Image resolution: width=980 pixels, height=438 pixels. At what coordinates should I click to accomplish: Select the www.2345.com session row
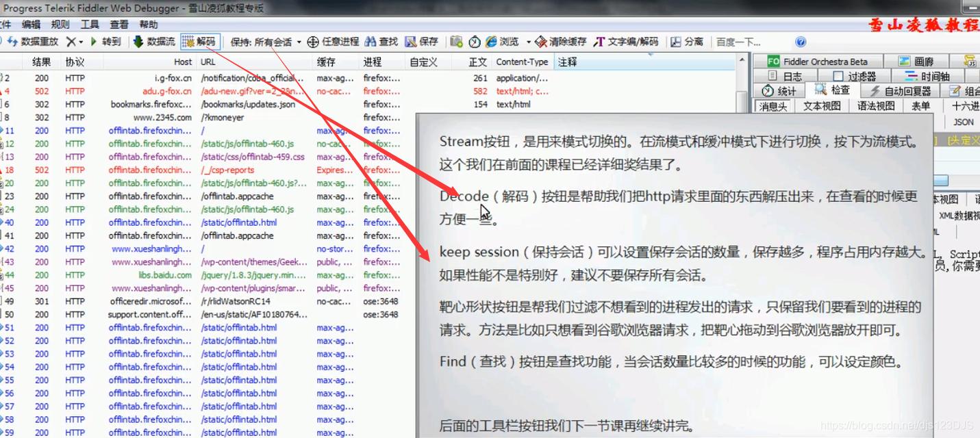(x=208, y=117)
